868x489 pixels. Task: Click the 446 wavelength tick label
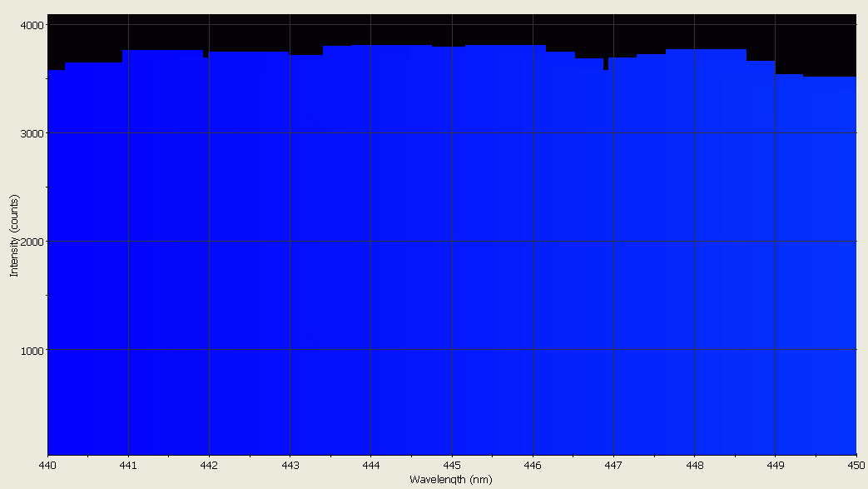533,467
